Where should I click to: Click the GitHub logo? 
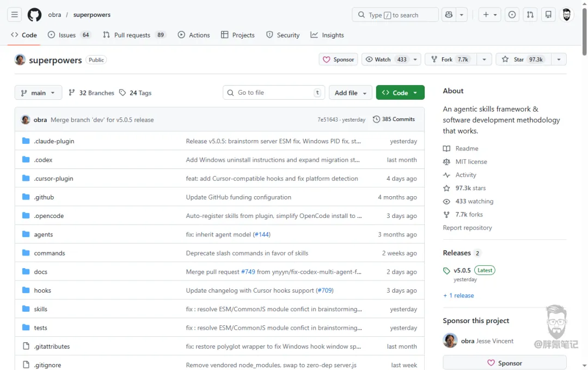[x=34, y=15]
